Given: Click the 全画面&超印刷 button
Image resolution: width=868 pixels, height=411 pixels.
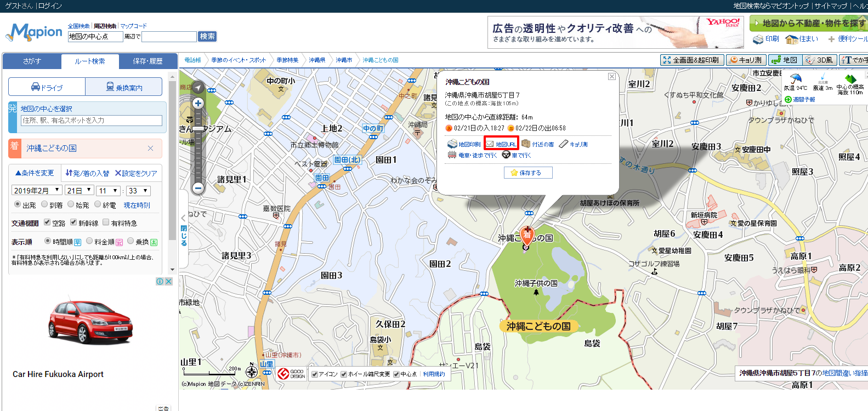Looking at the screenshot, I should pos(692,60).
